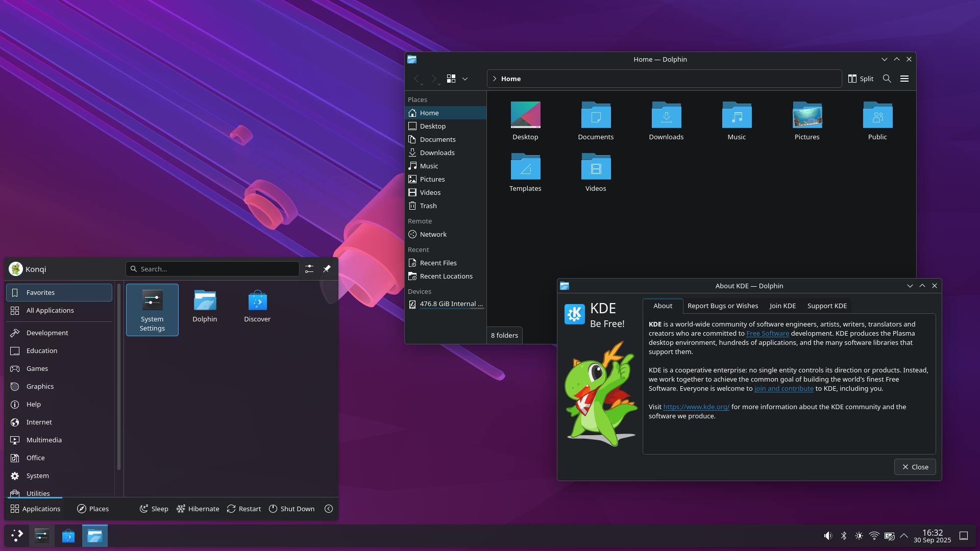
Task: Open Dolphin's hamburger menu
Action: click(x=904, y=79)
